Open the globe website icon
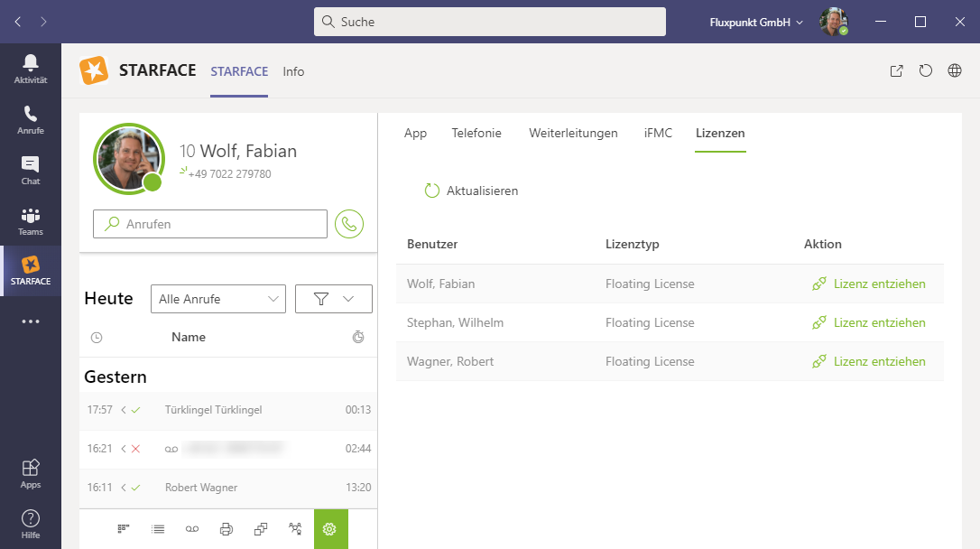Screen dimensions: 980x549 (x=955, y=70)
